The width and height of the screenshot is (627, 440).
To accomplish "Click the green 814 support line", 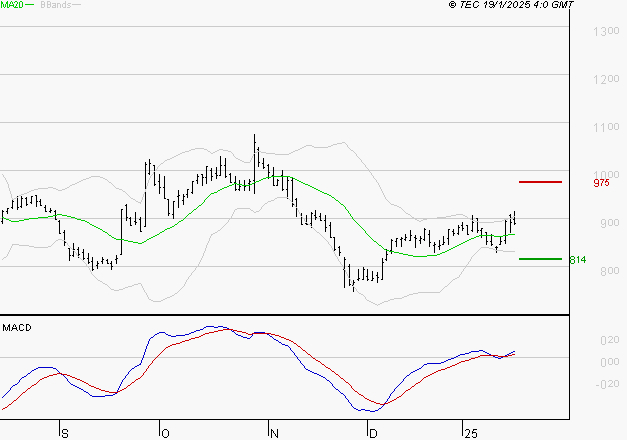I will point(540,259).
